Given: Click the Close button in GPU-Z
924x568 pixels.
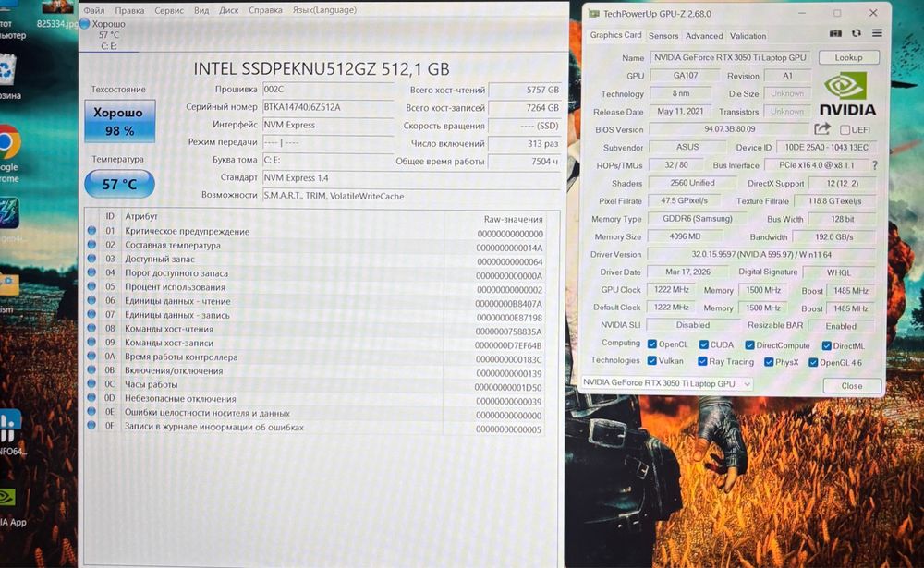Looking at the screenshot, I should (x=852, y=385).
